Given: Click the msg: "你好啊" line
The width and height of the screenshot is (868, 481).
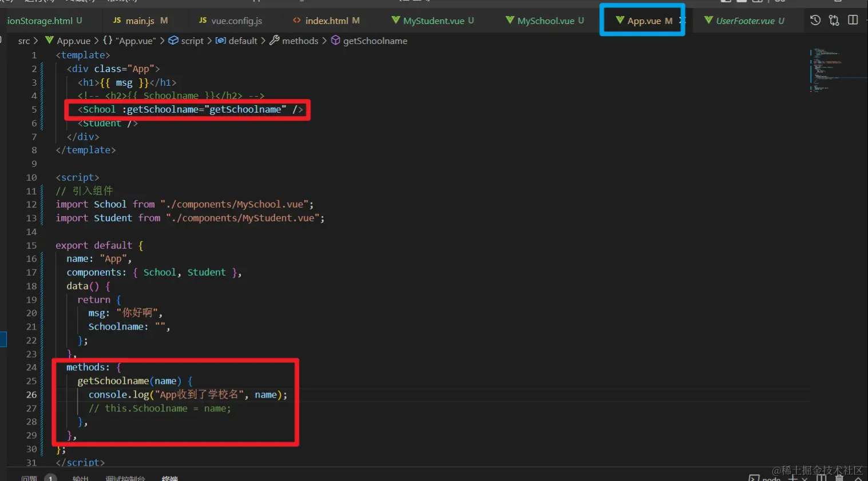Looking at the screenshot, I should (x=125, y=313).
